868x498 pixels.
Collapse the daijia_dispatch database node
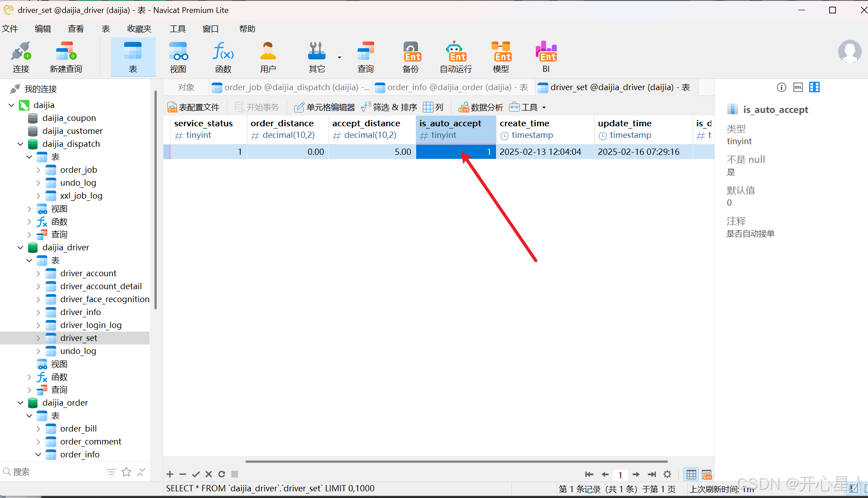click(20, 144)
